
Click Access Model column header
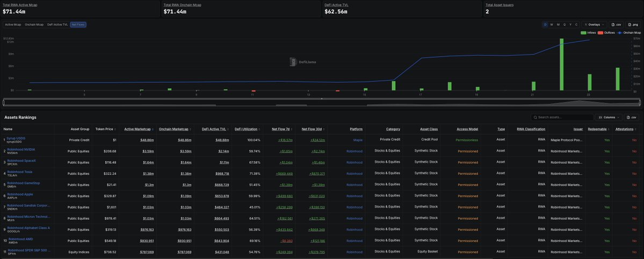[467, 129]
